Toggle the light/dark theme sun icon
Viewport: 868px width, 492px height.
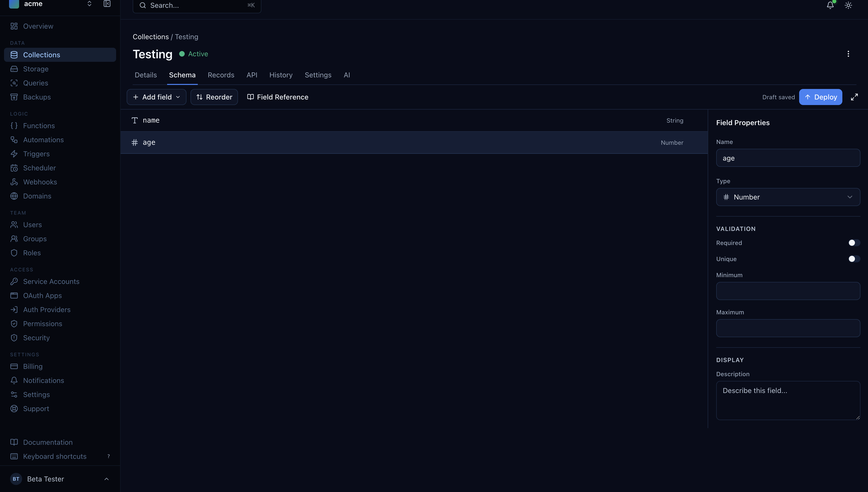click(x=848, y=5)
